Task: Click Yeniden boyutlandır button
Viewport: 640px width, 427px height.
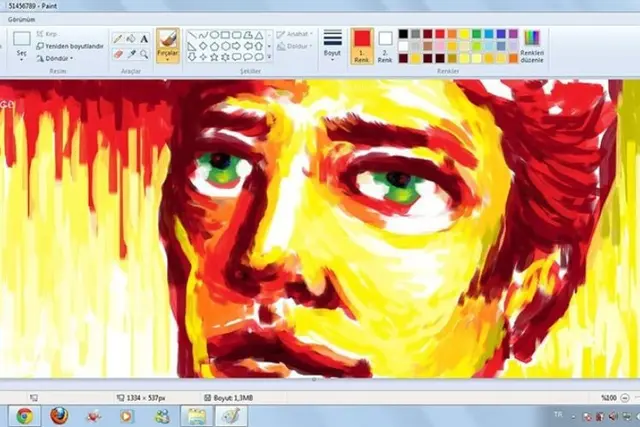Action: pos(70,46)
